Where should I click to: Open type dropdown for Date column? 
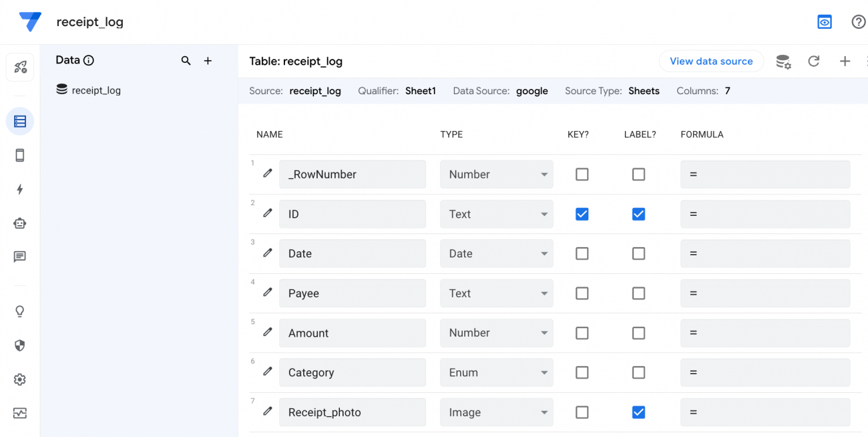(x=497, y=254)
